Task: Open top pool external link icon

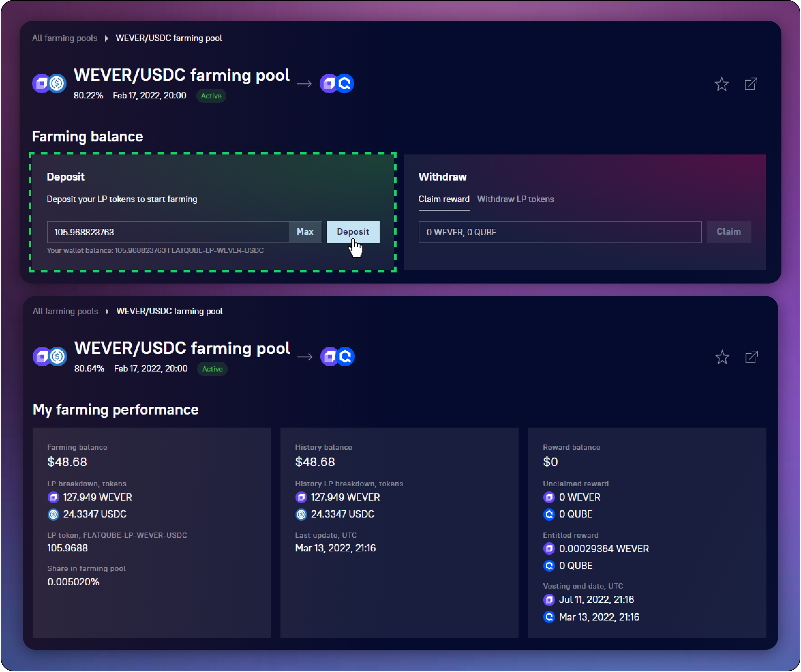Action: [751, 84]
